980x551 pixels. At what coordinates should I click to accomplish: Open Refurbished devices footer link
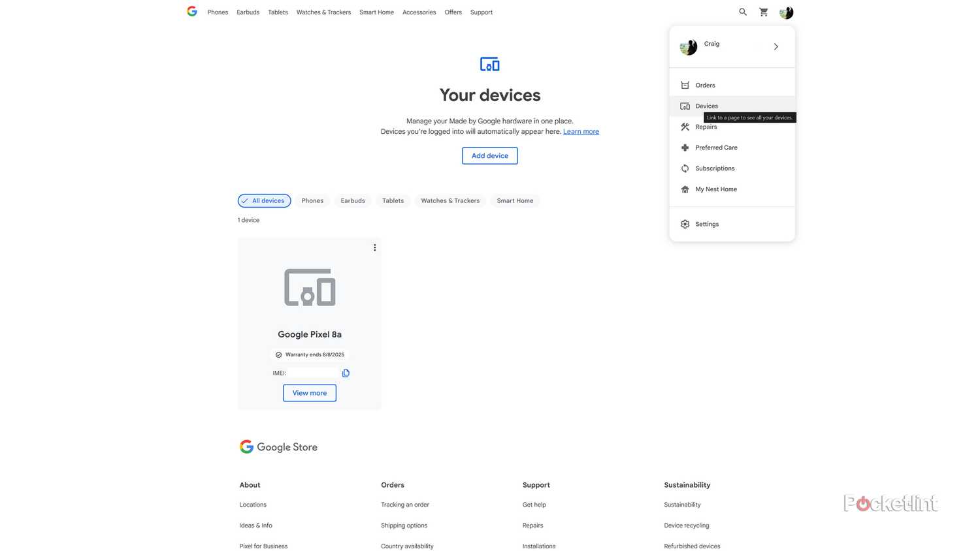692,546
